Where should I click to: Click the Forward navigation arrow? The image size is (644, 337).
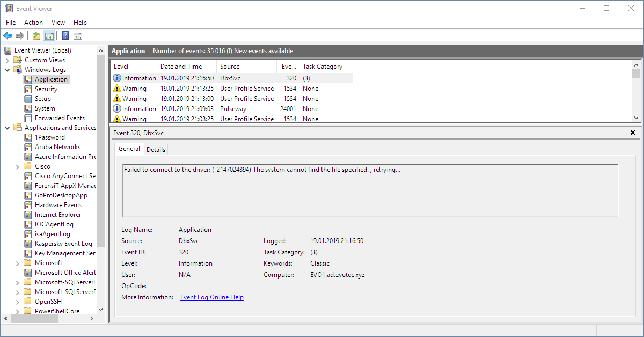(x=20, y=35)
